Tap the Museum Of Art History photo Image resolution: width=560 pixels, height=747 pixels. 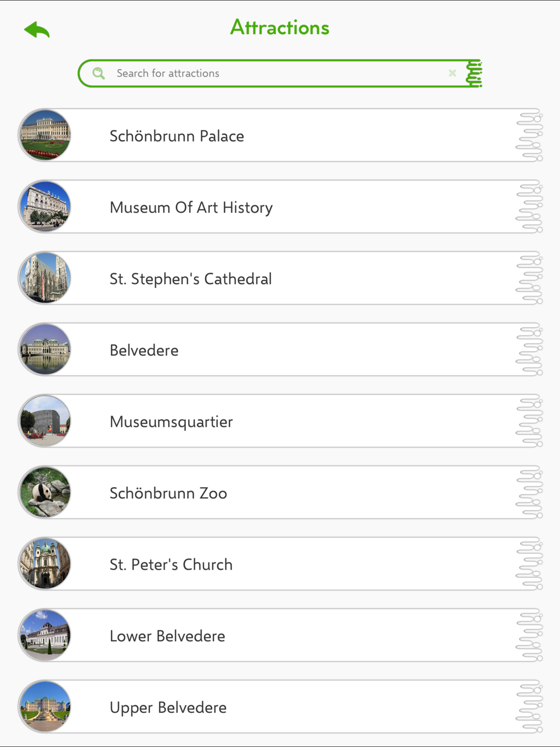coord(45,207)
